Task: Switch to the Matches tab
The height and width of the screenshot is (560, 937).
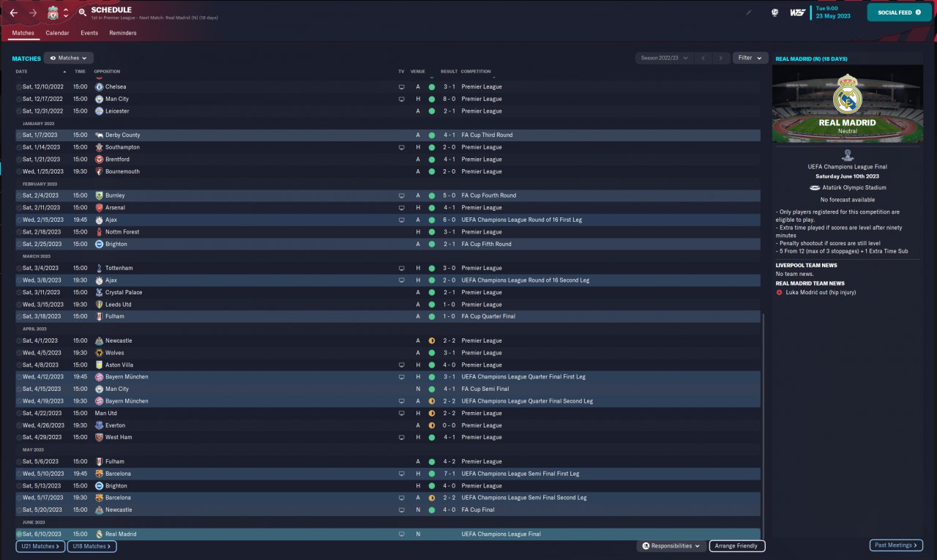Action: 23,33
